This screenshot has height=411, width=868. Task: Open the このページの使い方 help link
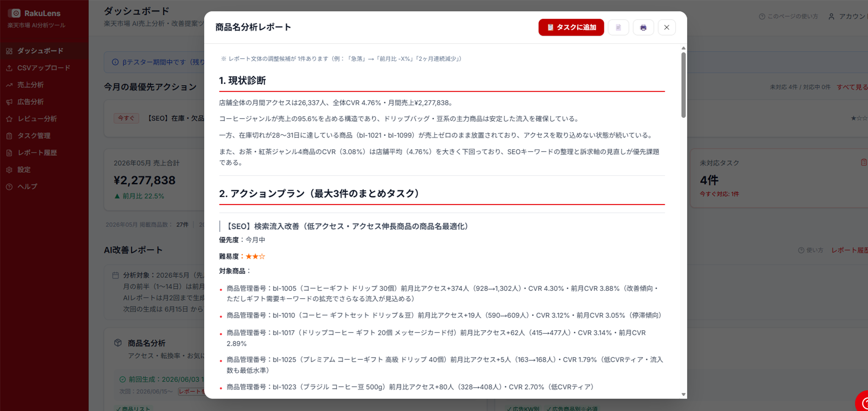click(789, 16)
